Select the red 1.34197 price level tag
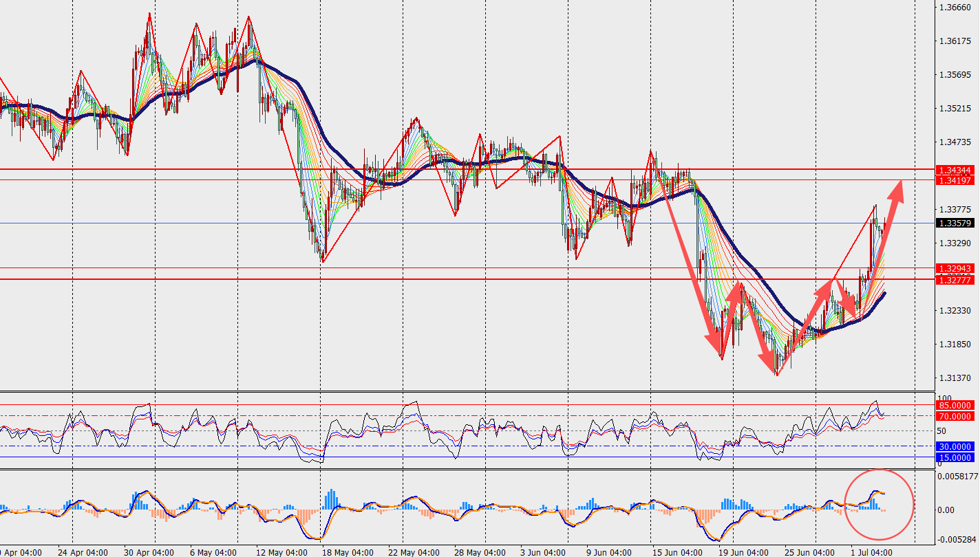Screen dimensions: 980x557 [x=955, y=180]
